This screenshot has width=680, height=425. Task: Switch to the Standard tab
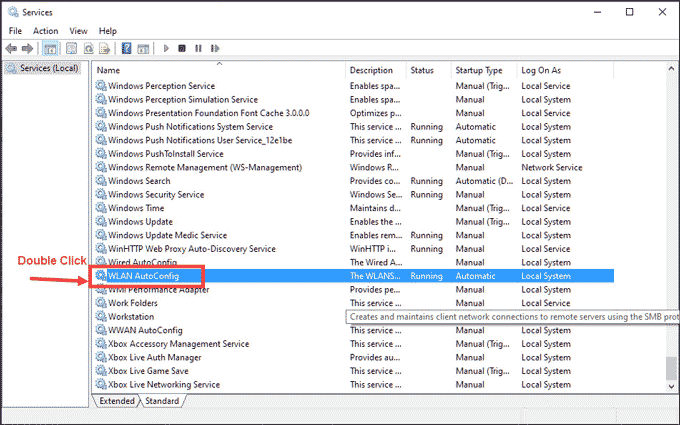point(162,401)
